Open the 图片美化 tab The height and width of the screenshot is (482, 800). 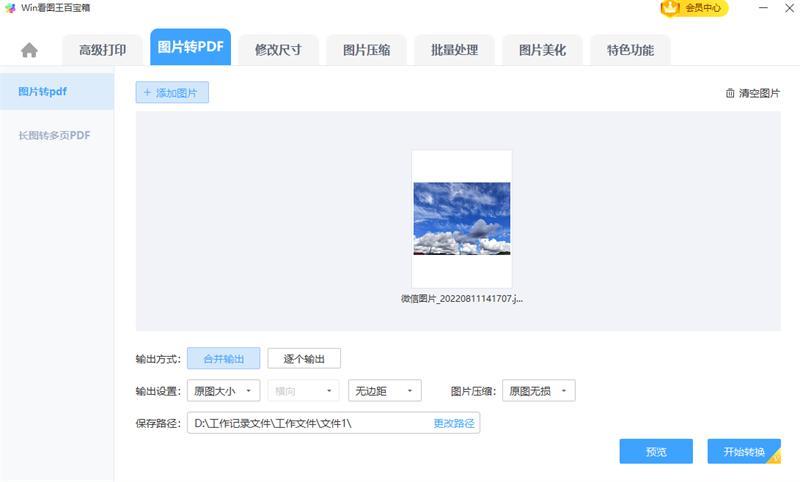pos(542,50)
